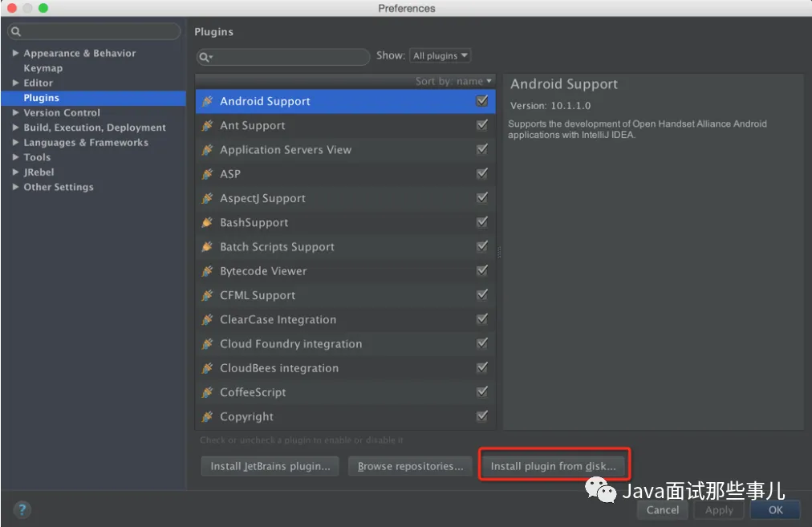Click the CoffeeScript plugin icon
Viewport: 812px width, 527px height.
click(x=207, y=392)
